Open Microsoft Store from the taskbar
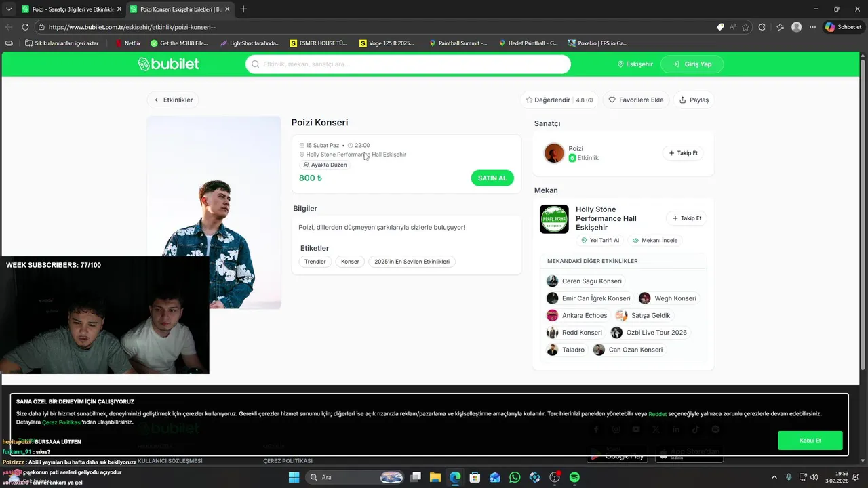The width and height of the screenshot is (868, 488). (475, 477)
